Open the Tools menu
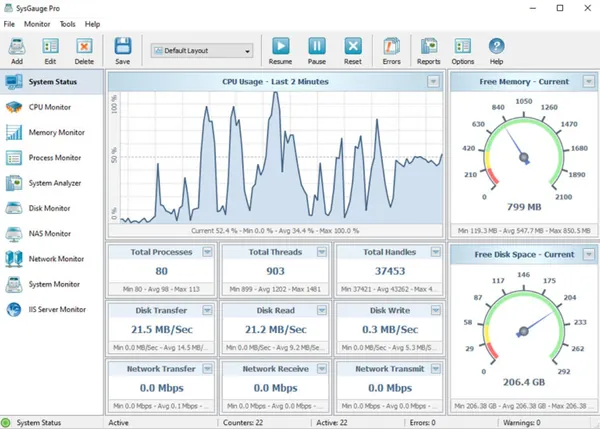Screen dimensions: 600x429 pyautogui.click(x=67, y=24)
